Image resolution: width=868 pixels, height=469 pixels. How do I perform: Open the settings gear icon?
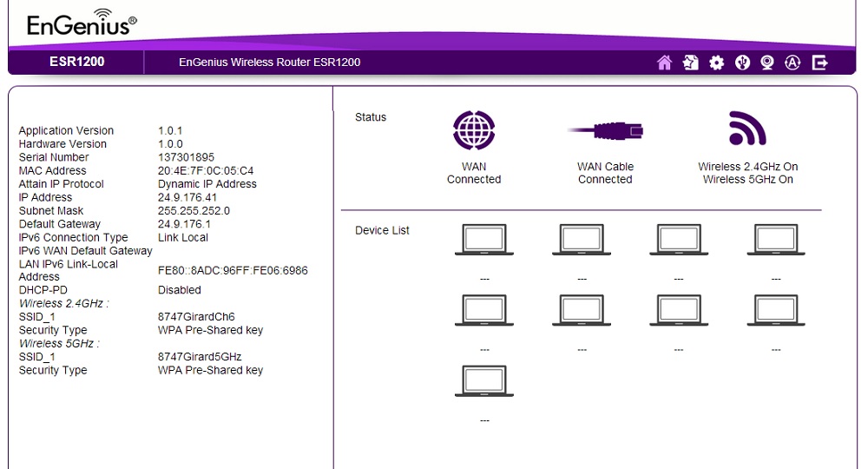pyautogui.click(x=716, y=63)
